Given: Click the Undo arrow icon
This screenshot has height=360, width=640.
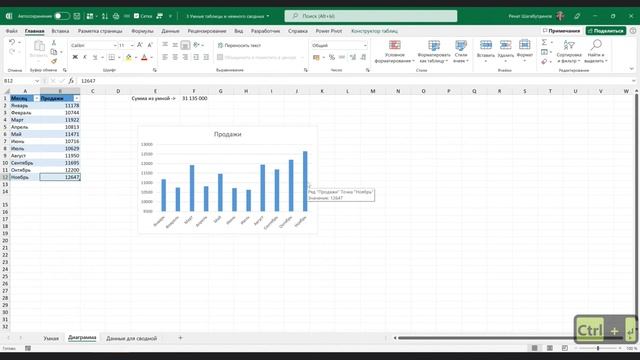Looking at the screenshot, I should pos(12,42).
